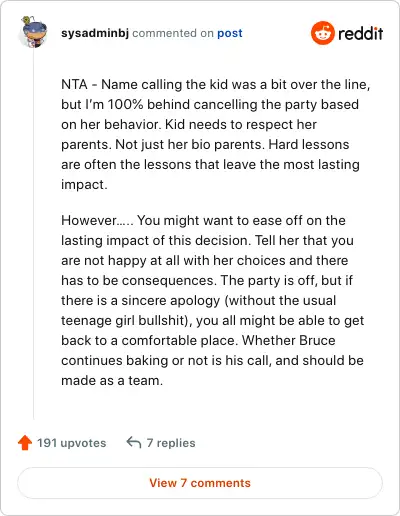This screenshot has height=516, width=400.
Task: Click the reddit wordmark text
Action: (x=360, y=33)
